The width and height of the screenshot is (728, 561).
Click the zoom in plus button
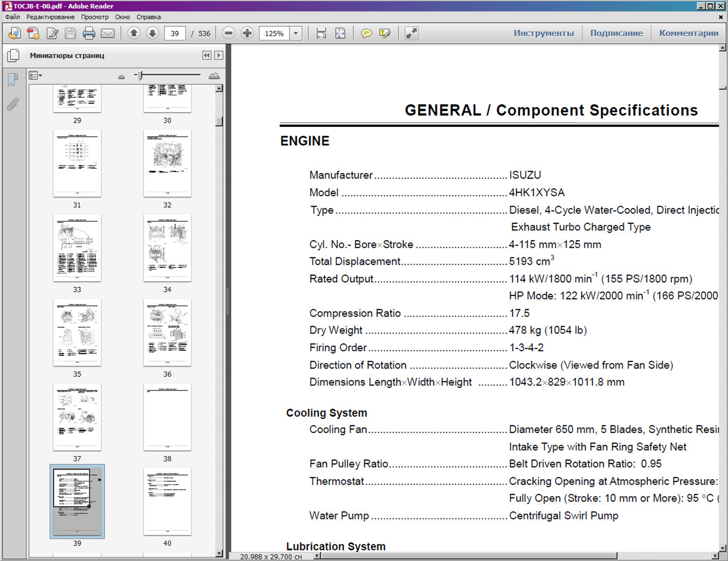point(247,33)
